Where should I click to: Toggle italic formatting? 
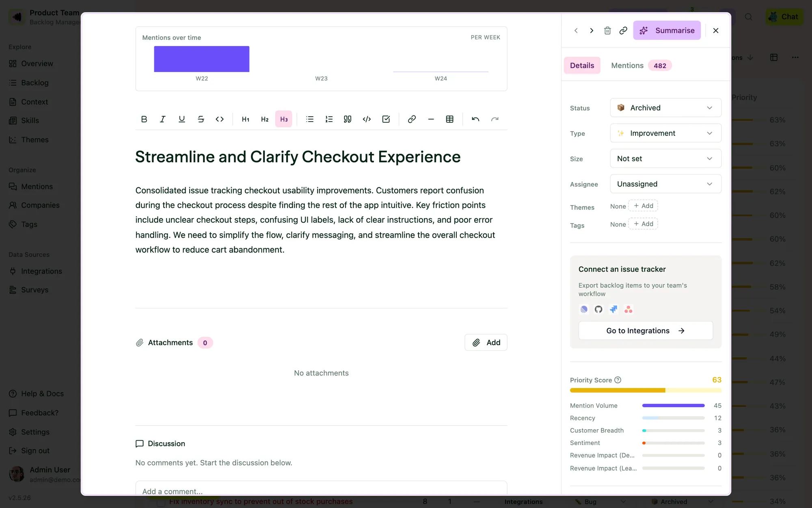(163, 119)
